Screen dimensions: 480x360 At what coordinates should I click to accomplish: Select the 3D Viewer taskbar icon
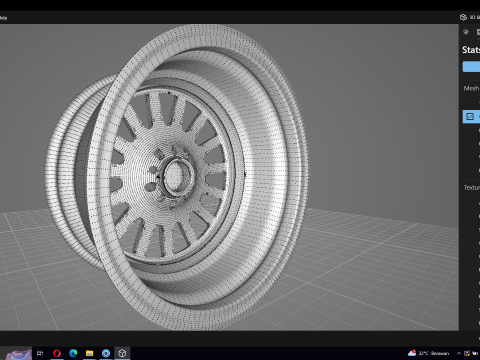(122, 353)
